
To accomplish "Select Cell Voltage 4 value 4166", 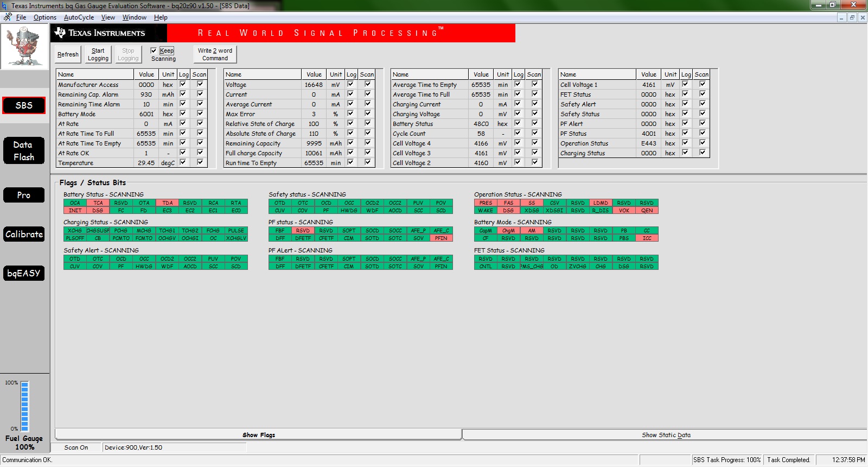I will (481, 143).
